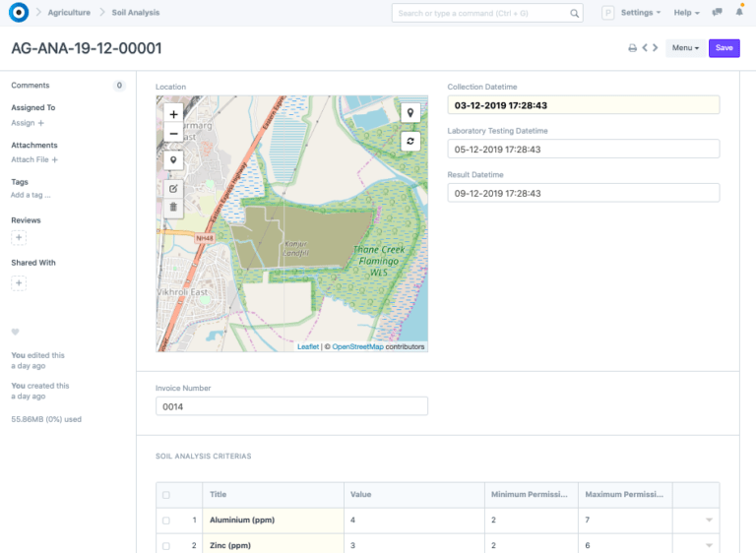Click the delete layers trash icon

click(x=174, y=207)
